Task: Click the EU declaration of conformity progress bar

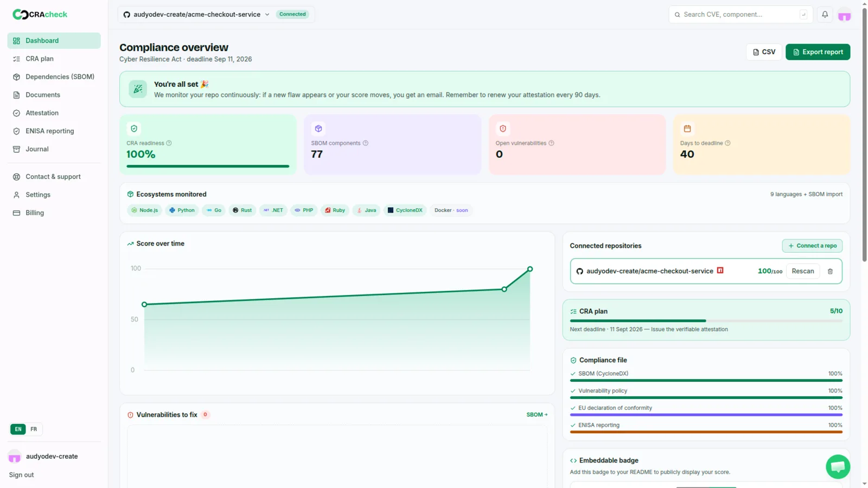Action: click(706, 415)
